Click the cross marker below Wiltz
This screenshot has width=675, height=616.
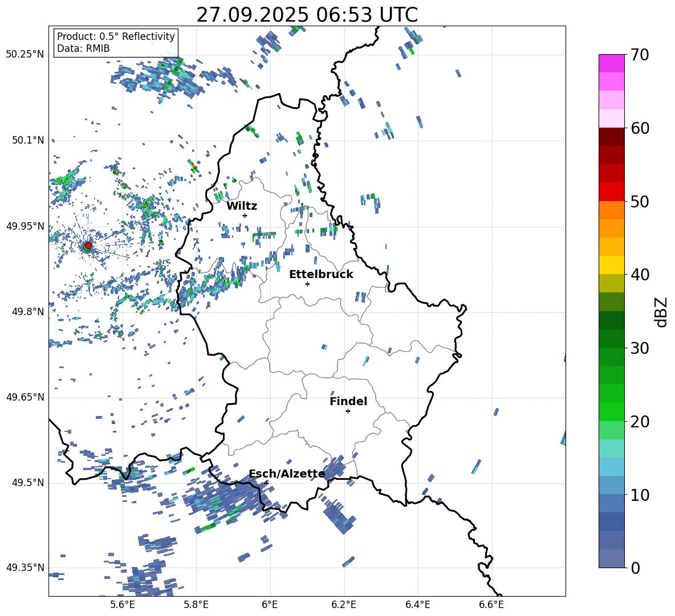tap(245, 215)
